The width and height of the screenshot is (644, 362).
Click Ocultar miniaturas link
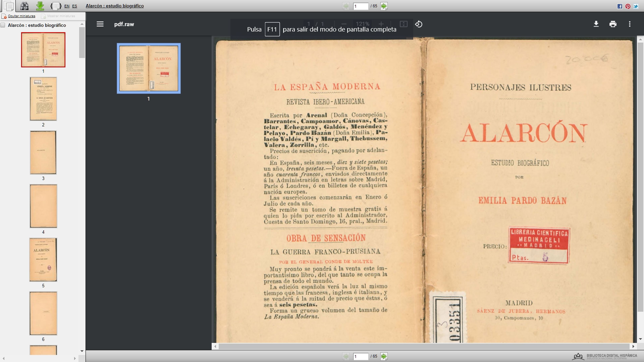click(x=21, y=16)
